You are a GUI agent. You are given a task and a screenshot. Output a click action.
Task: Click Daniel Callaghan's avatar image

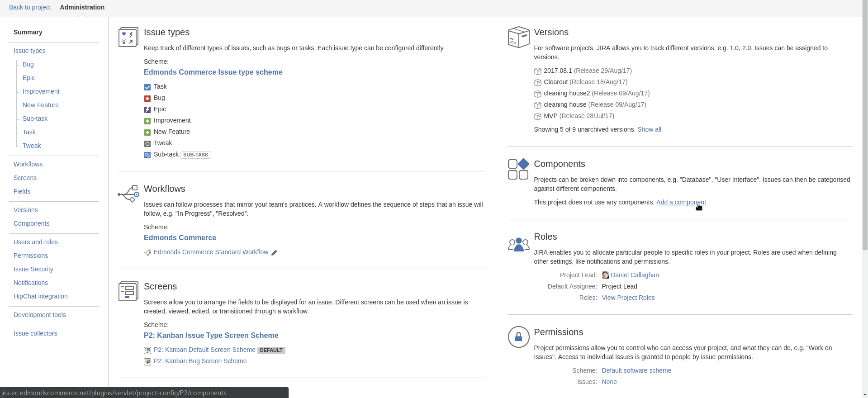pos(606,275)
